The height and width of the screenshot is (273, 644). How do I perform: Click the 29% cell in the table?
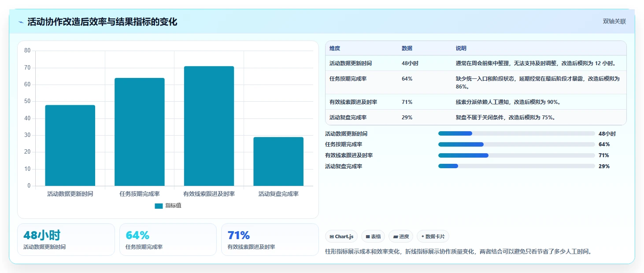(407, 118)
